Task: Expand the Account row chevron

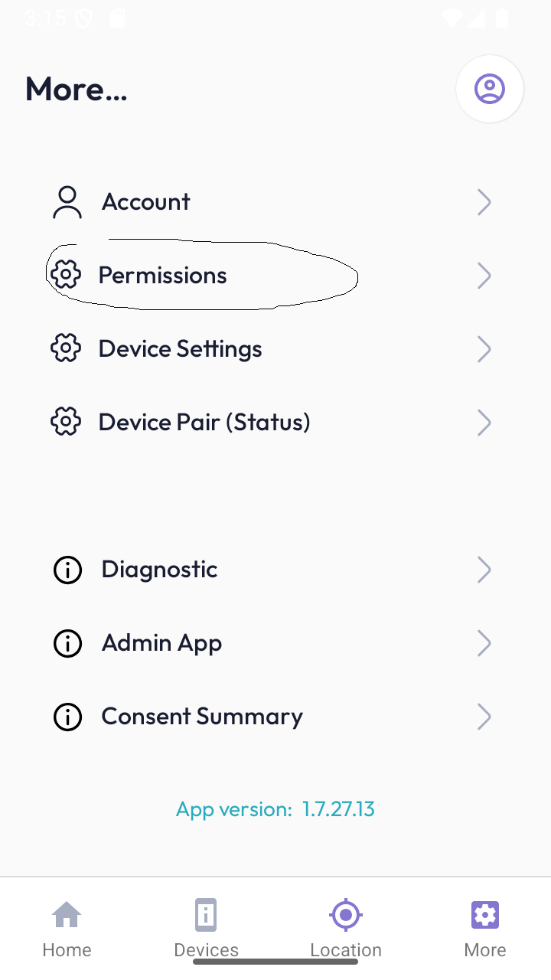Action: click(484, 202)
